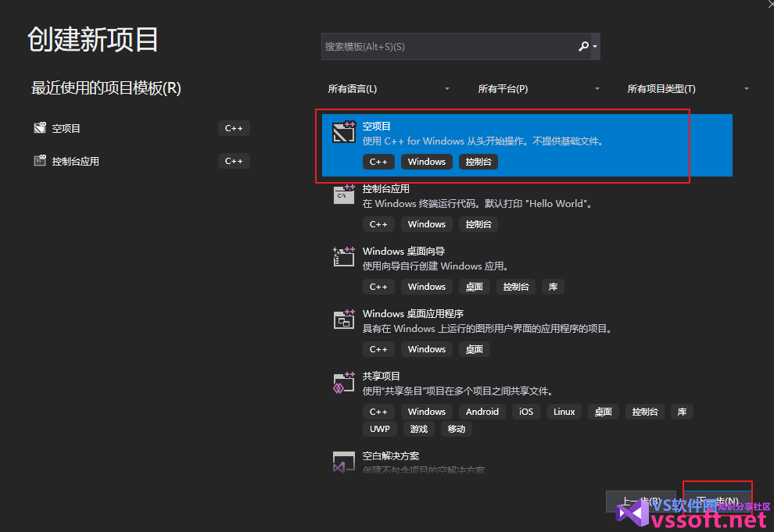Click the 共享项目 template icon
The width and height of the screenshot is (774, 532).
tap(343, 382)
